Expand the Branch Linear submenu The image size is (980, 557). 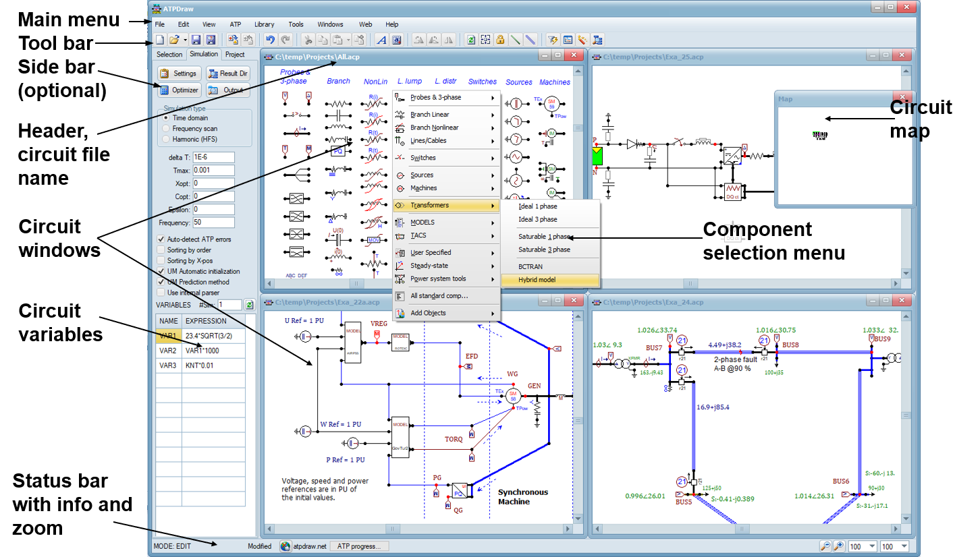coord(446,115)
